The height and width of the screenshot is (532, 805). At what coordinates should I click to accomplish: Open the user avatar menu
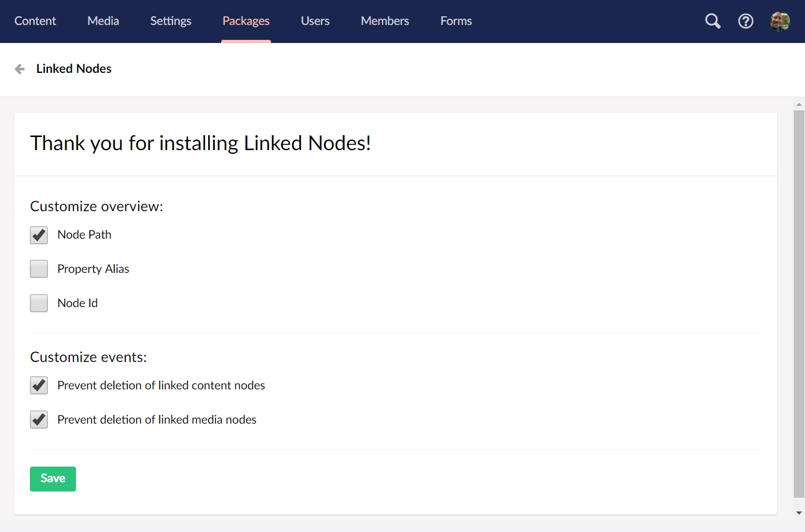780,21
